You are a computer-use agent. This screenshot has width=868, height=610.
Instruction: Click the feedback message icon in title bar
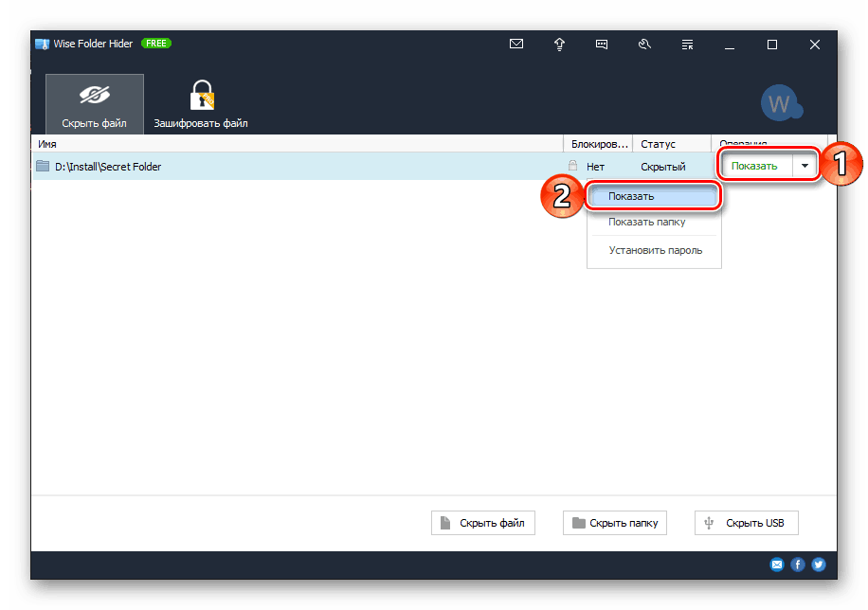(x=602, y=44)
